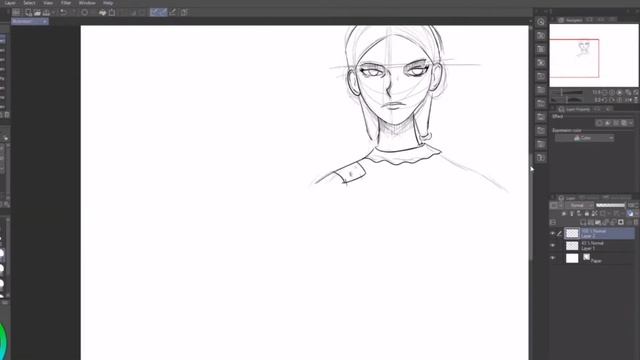This screenshot has width=640, height=360.
Task: Click the pen-shaped icon right of snap buttons
Action: (173, 12)
